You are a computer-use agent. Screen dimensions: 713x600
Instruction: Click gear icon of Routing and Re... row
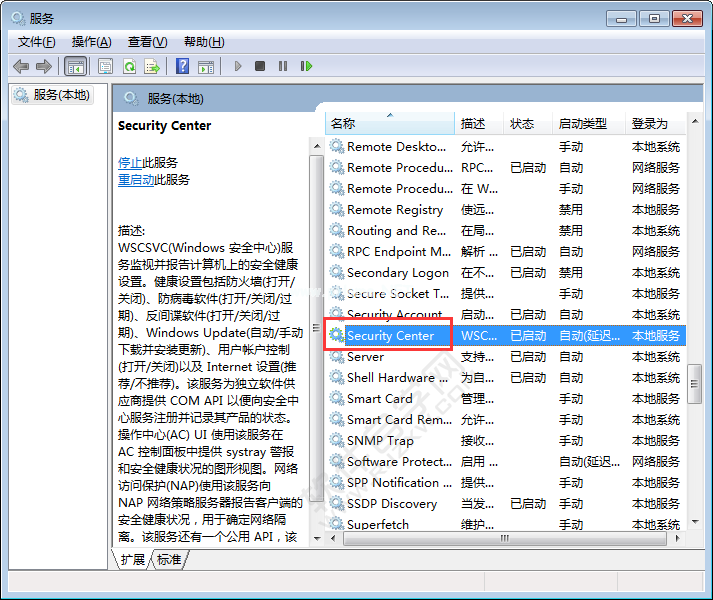coord(336,231)
